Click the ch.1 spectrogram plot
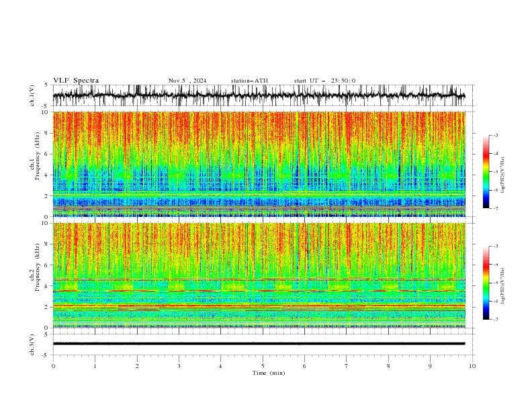This screenshot has width=532, height=411. 259,164
